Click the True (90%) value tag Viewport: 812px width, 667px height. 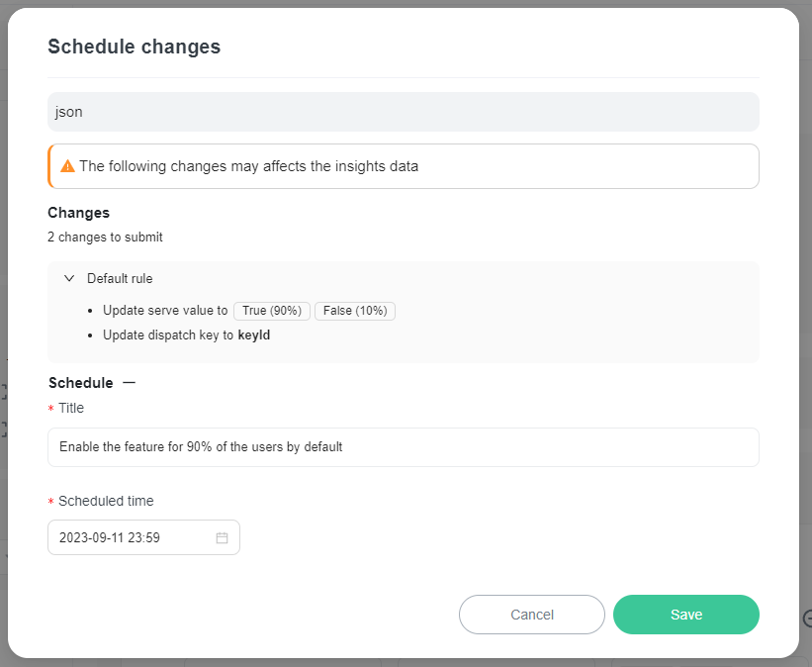click(x=271, y=311)
